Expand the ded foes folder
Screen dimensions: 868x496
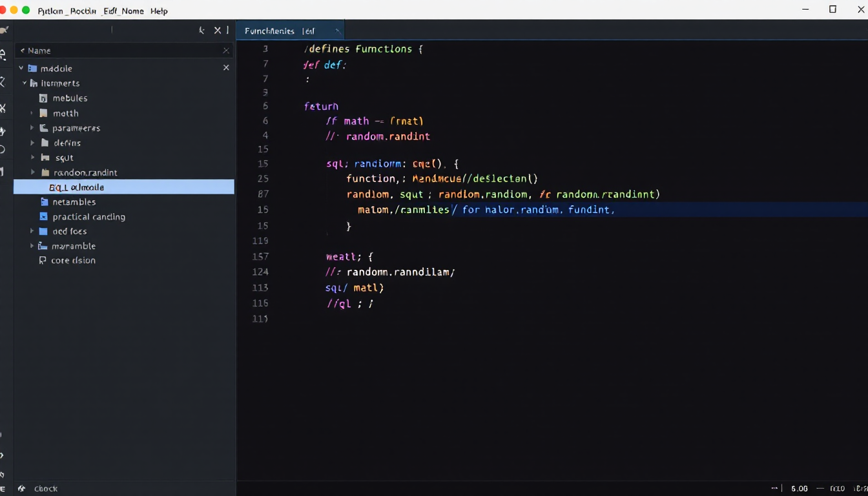click(x=32, y=231)
